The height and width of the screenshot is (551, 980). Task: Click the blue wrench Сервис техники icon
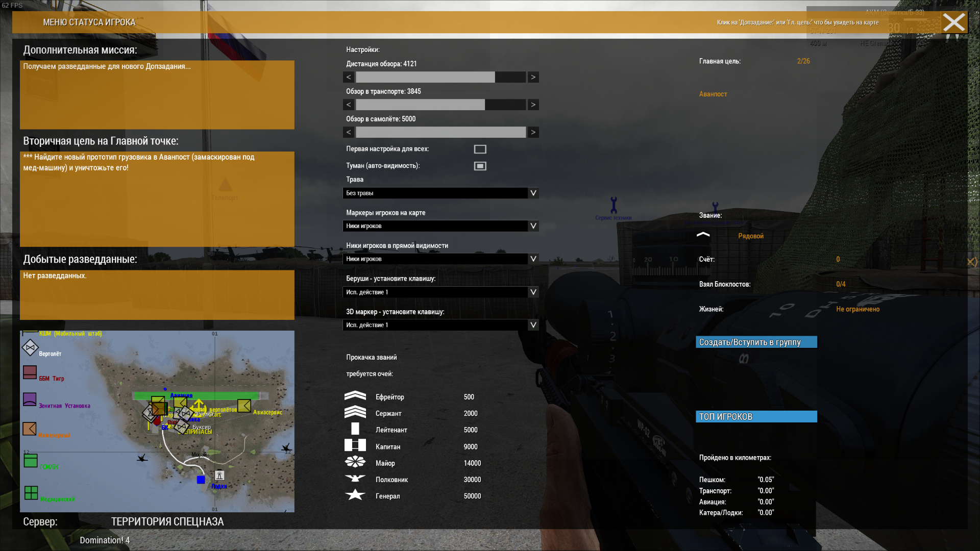(x=614, y=205)
